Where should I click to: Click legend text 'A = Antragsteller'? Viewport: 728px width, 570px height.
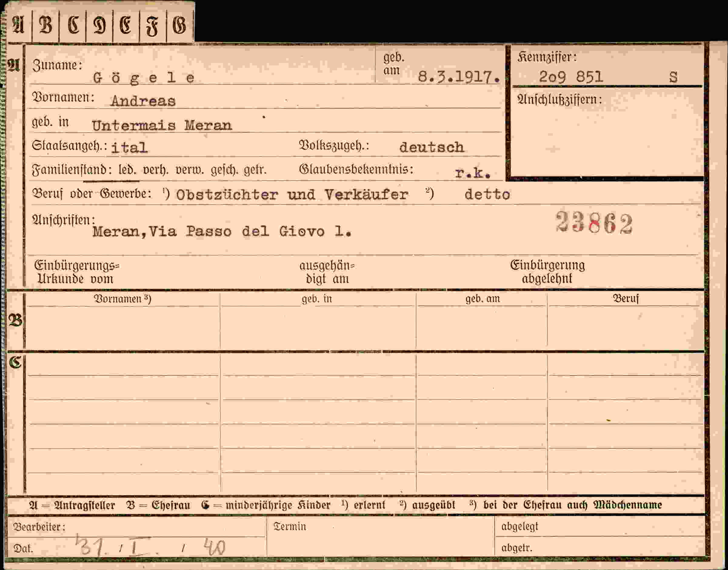72,505
